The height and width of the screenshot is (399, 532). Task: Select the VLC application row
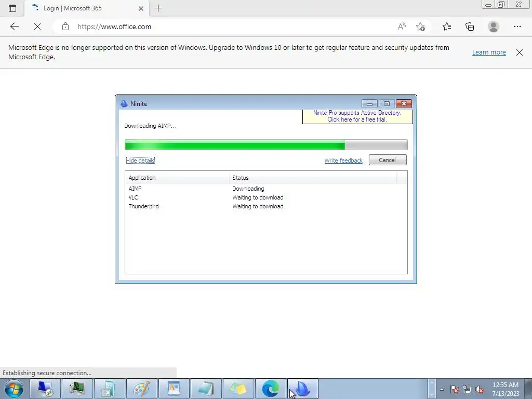[x=265, y=197]
